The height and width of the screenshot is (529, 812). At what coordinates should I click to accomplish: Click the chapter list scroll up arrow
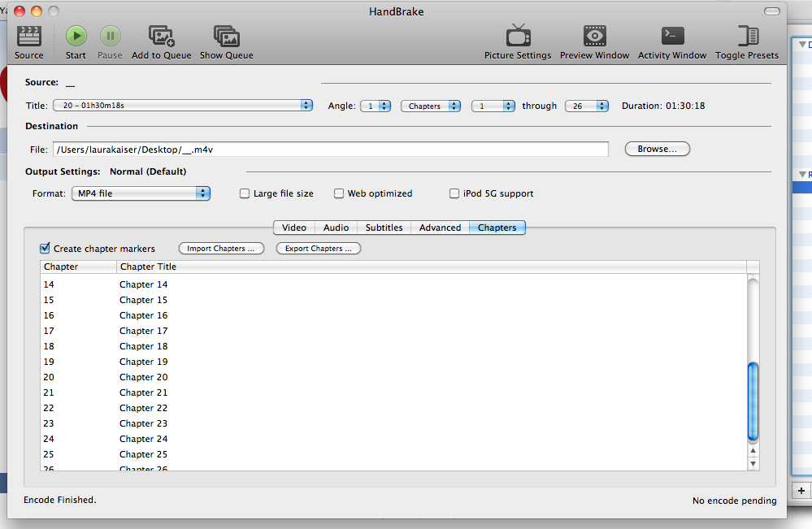(x=753, y=450)
